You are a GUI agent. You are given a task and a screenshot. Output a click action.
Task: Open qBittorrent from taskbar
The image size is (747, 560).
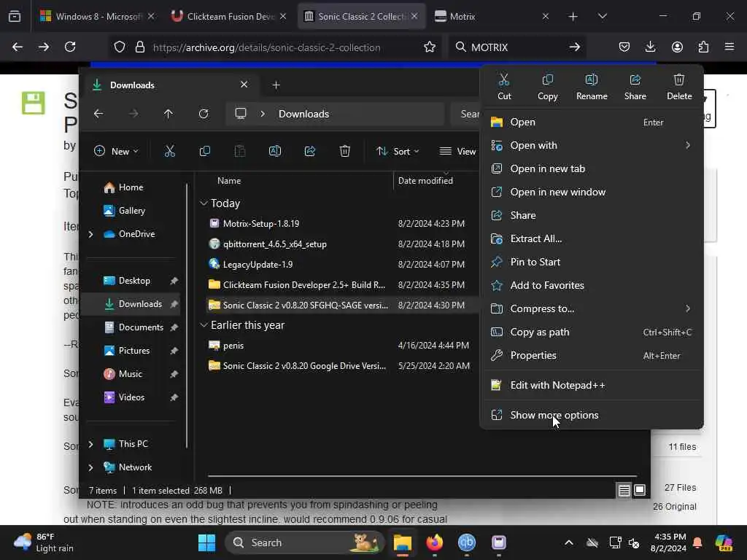(466, 542)
